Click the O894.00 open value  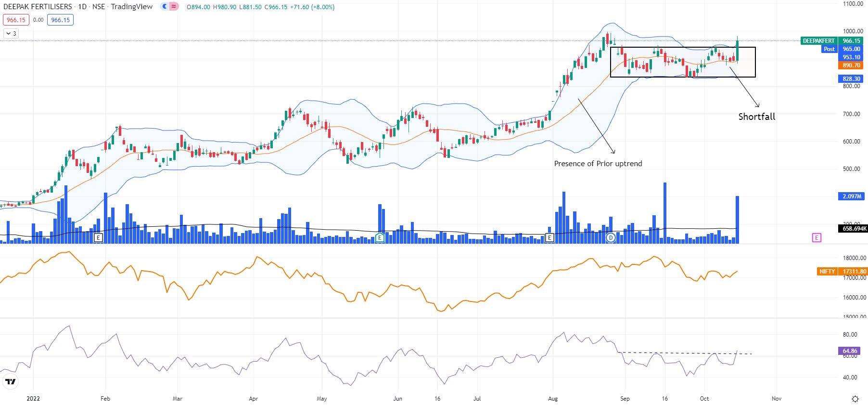tap(198, 7)
